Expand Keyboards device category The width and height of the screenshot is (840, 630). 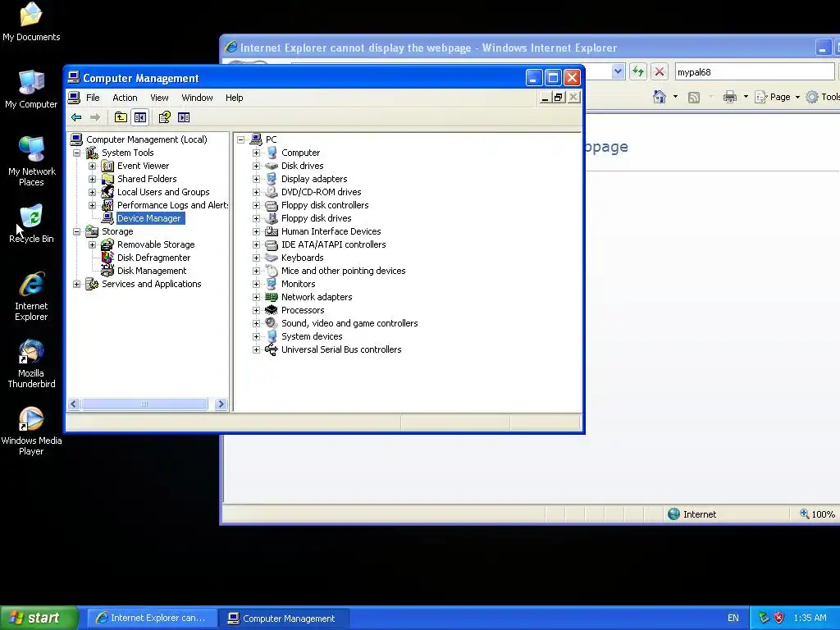pos(256,258)
